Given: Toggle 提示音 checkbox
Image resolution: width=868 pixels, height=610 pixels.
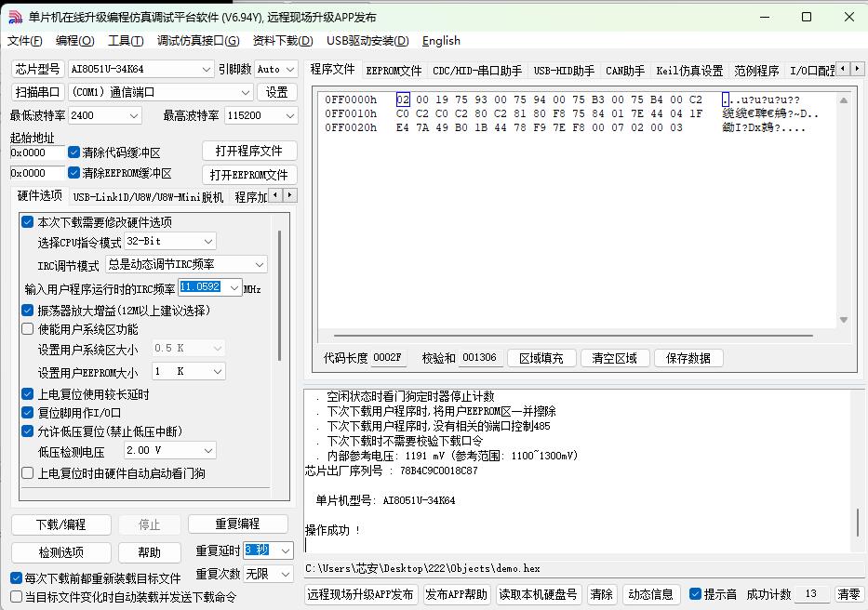Looking at the screenshot, I should 695,594.
